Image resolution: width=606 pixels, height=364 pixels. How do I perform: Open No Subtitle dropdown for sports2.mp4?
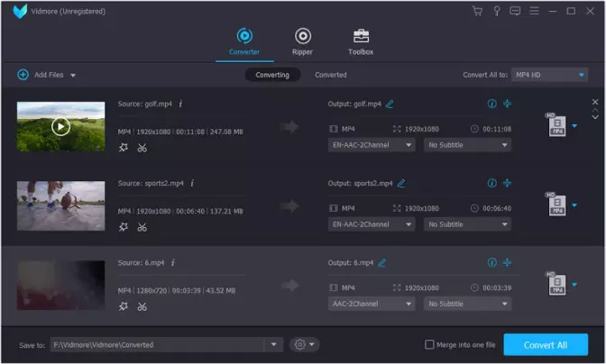pyautogui.click(x=468, y=224)
